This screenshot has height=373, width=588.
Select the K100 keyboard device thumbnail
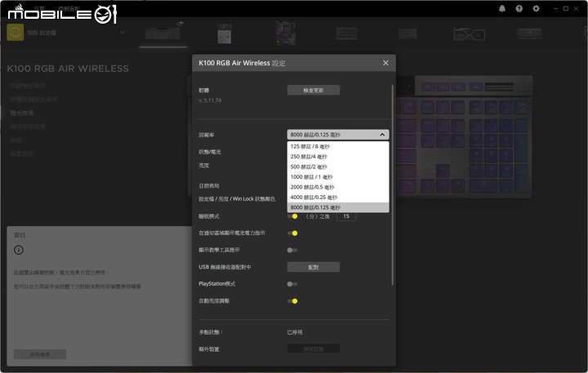(x=163, y=33)
